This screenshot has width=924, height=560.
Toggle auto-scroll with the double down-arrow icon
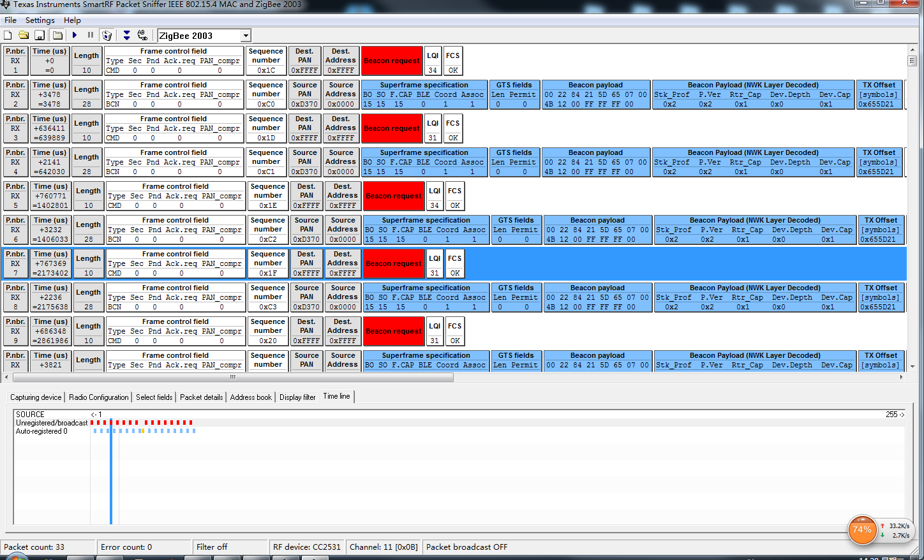coord(126,35)
